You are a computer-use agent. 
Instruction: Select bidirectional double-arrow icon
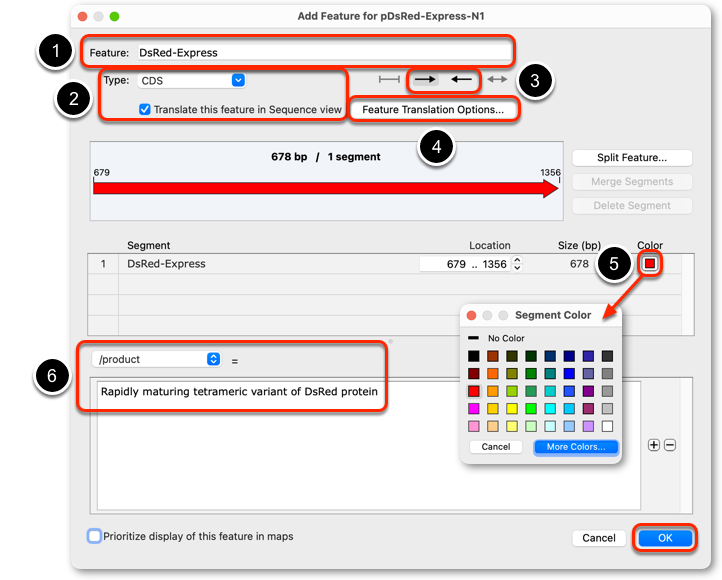click(x=497, y=80)
